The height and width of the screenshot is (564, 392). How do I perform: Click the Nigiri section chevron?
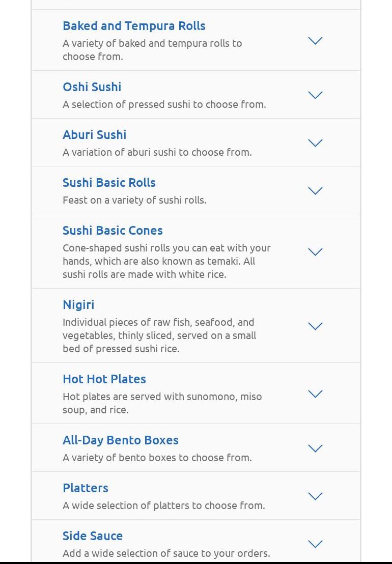coord(315,326)
